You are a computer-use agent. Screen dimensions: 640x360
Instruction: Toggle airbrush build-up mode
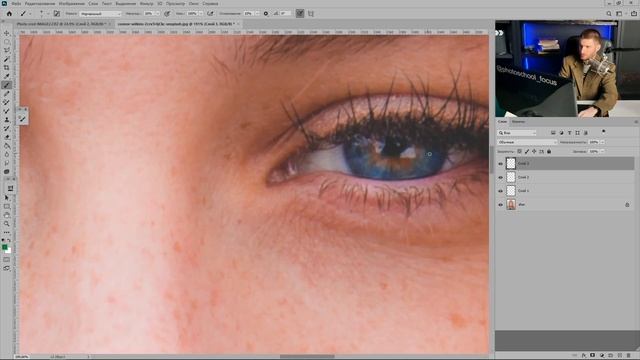(x=210, y=13)
